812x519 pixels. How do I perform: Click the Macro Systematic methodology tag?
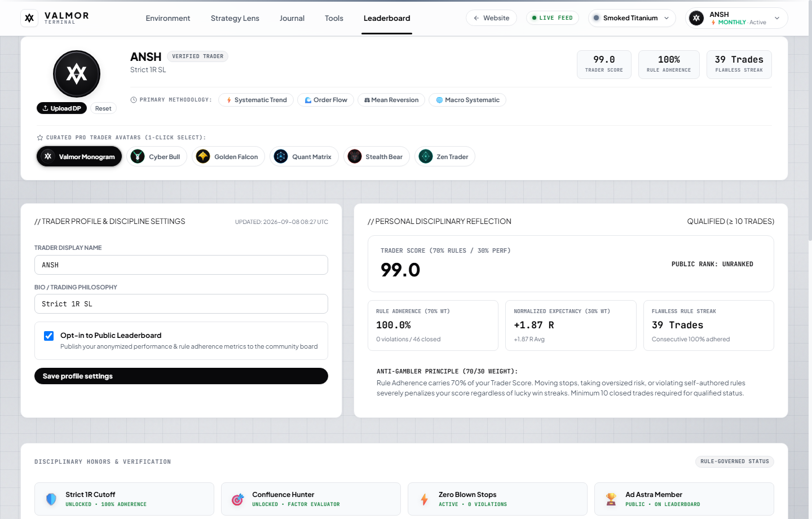click(467, 100)
